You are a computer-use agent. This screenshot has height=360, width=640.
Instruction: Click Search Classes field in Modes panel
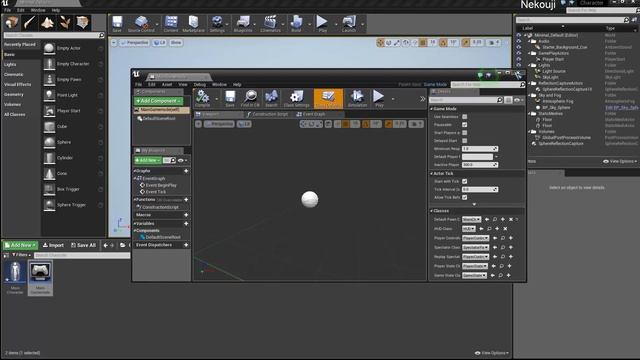click(54, 36)
